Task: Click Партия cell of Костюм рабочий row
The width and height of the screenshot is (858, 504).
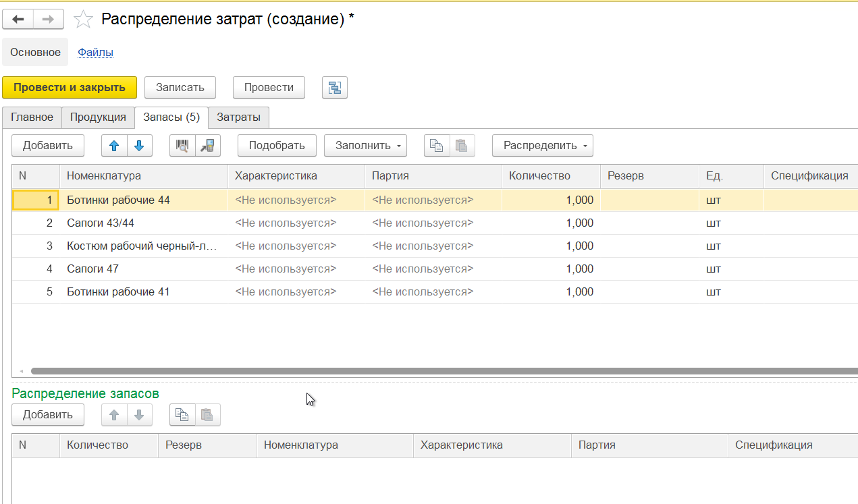Action: point(433,246)
